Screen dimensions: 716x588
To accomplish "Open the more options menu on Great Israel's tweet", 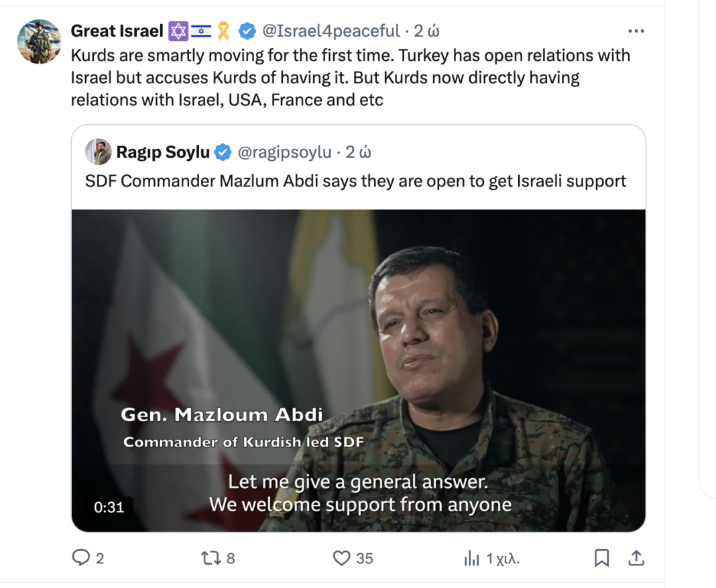I will [x=636, y=31].
